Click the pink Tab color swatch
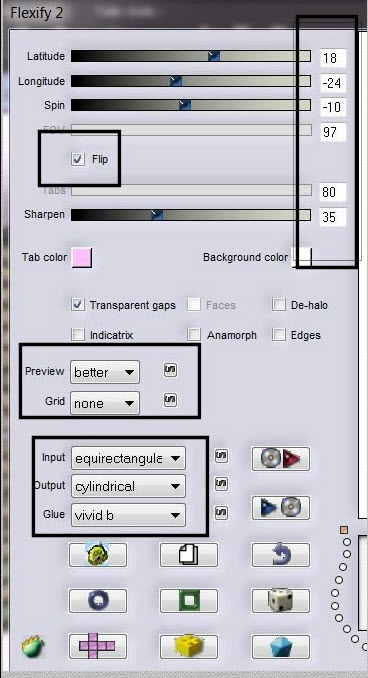The width and height of the screenshot is (368, 678). click(x=82, y=257)
